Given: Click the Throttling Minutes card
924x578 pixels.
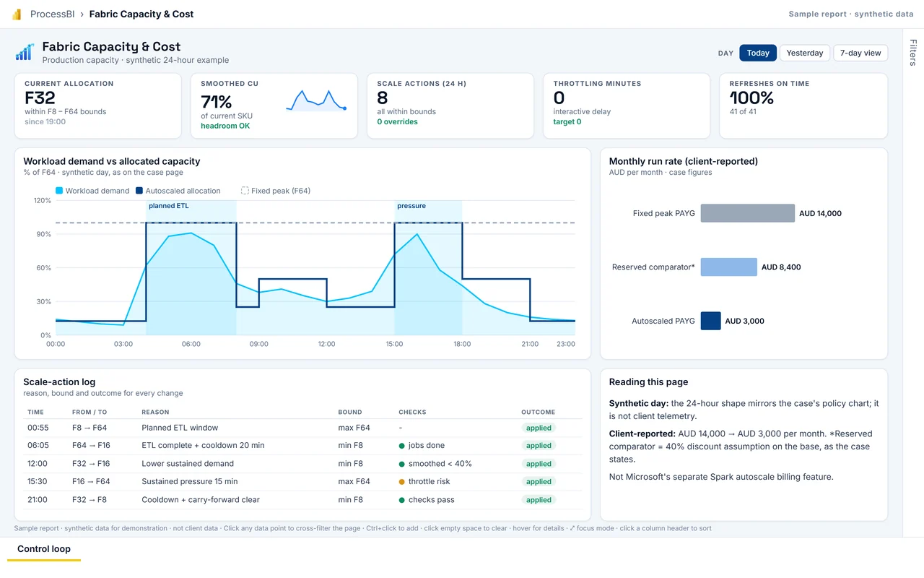Looking at the screenshot, I should coord(627,105).
